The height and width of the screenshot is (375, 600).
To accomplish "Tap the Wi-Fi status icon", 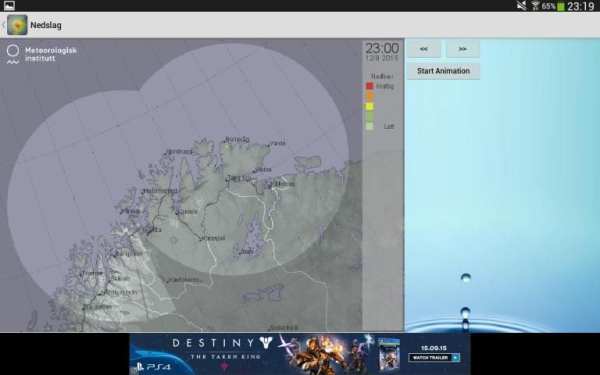I will pyautogui.click(x=535, y=6).
